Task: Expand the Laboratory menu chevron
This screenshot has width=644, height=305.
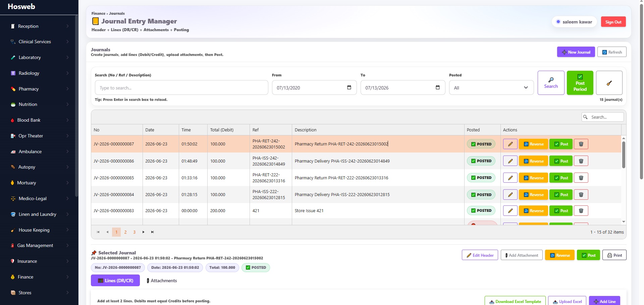Action: point(67,57)
